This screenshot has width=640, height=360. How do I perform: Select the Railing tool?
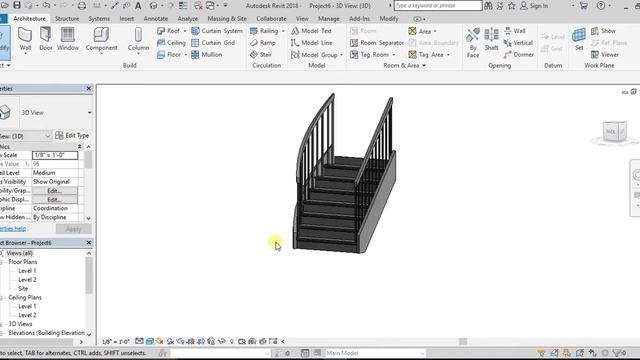tap(264, 31)
